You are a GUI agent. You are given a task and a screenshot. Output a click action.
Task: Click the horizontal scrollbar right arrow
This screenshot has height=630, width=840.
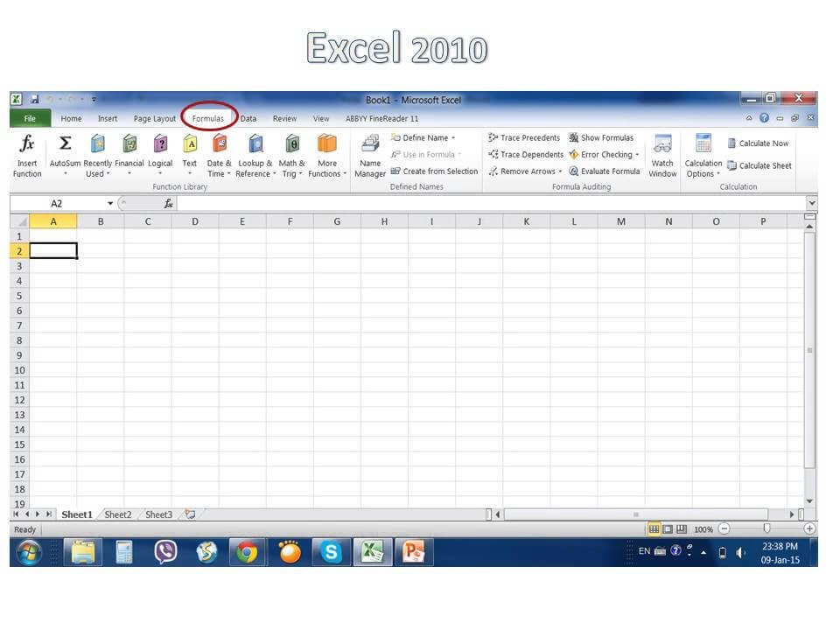791,514
